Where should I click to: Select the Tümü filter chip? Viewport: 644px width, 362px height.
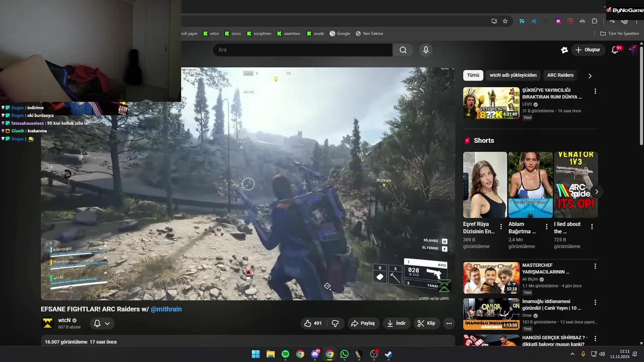pyautogui.click(x=473, y=75)
